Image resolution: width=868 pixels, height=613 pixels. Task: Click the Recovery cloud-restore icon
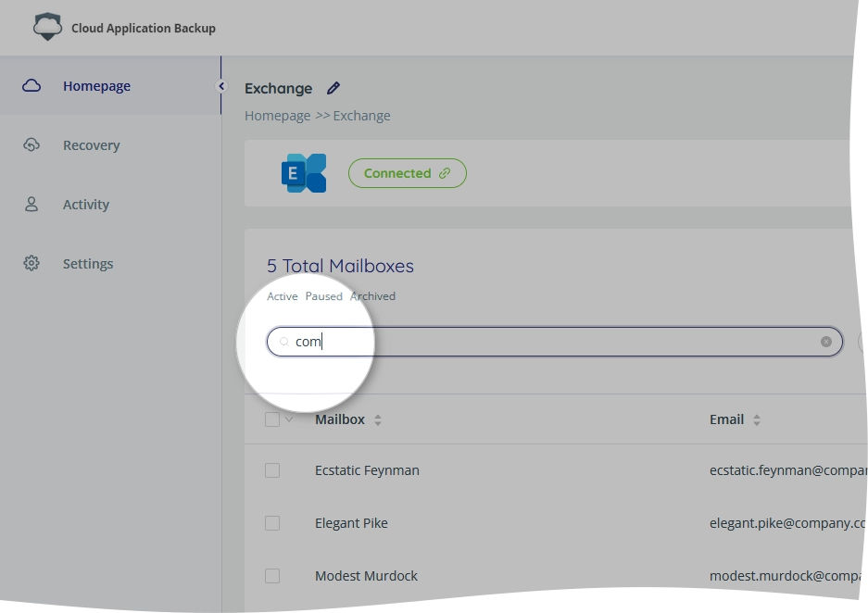31,145
